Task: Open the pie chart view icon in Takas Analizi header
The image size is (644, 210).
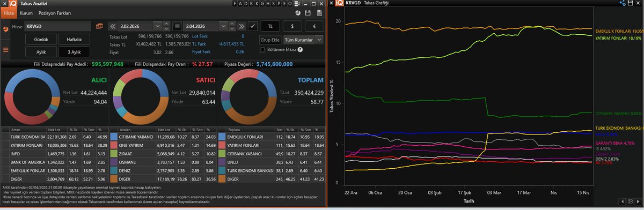Action: [x=297, y=12]
